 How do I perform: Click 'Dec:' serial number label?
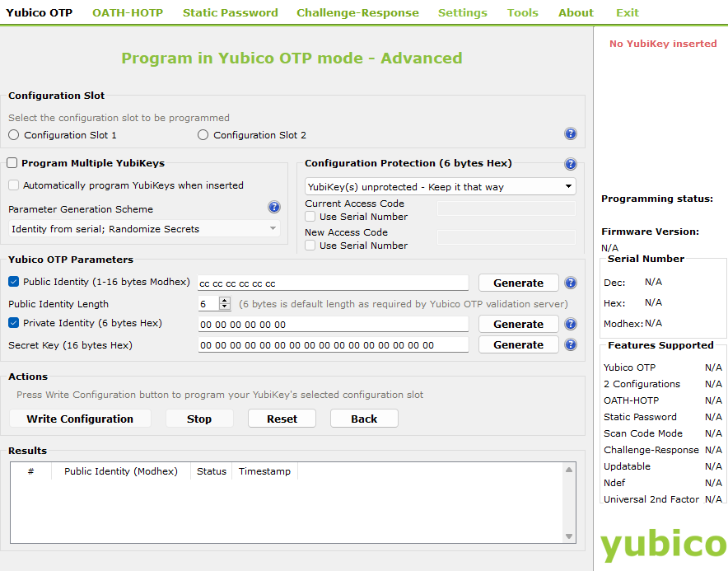tap(614, 283)
